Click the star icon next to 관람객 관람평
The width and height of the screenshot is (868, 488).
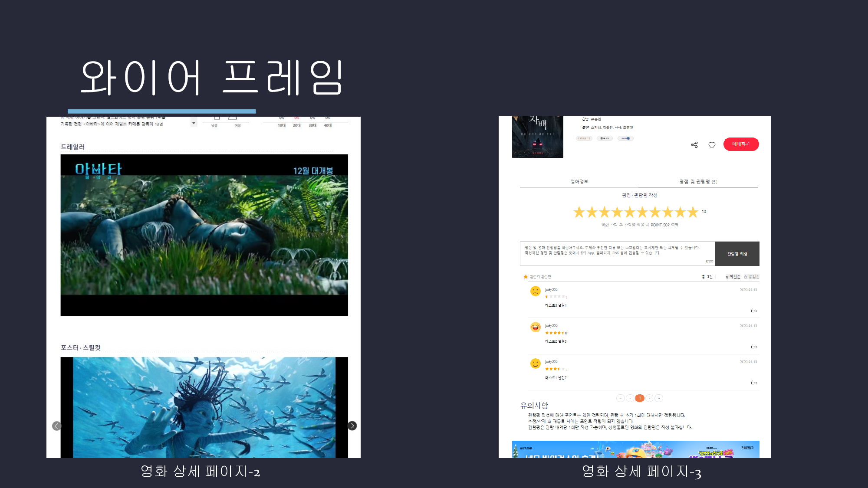click(x=526, y=277)
